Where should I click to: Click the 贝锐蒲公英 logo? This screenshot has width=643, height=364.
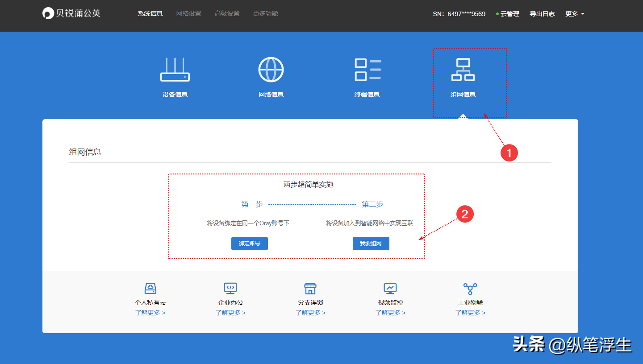pos(71,13)
